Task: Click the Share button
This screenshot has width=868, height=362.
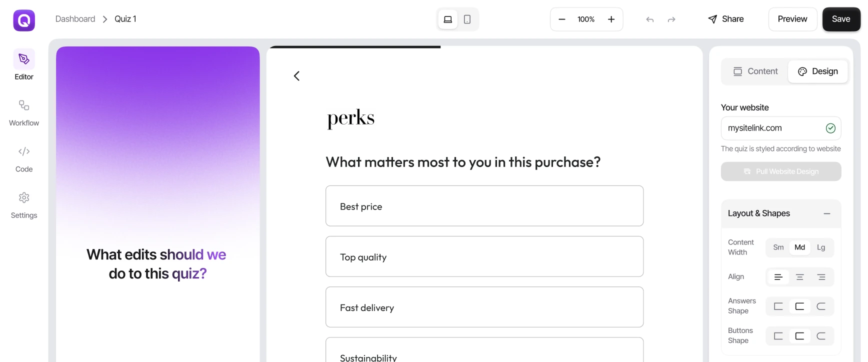Action: (x=726, y=19)
